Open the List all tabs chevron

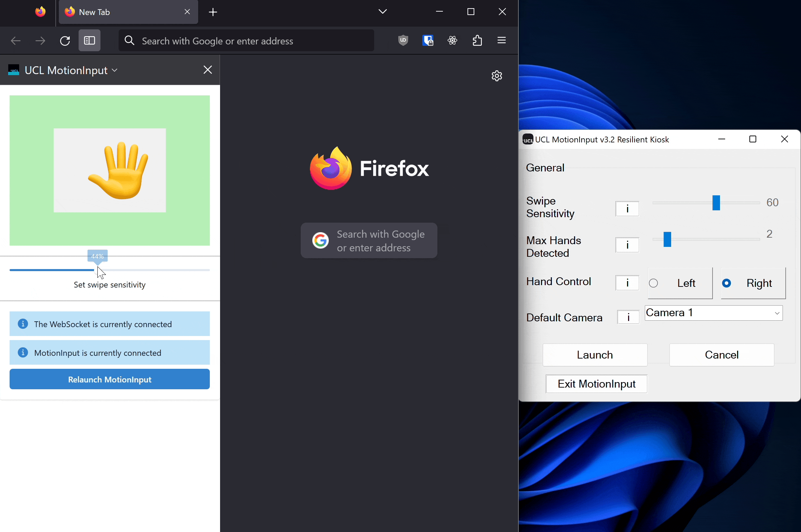point(383,12)
